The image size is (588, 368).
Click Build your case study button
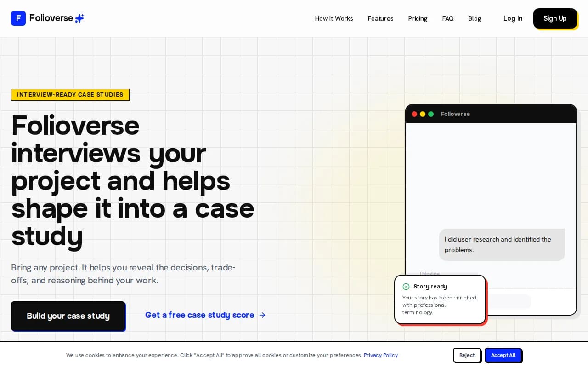pos(68,316)
